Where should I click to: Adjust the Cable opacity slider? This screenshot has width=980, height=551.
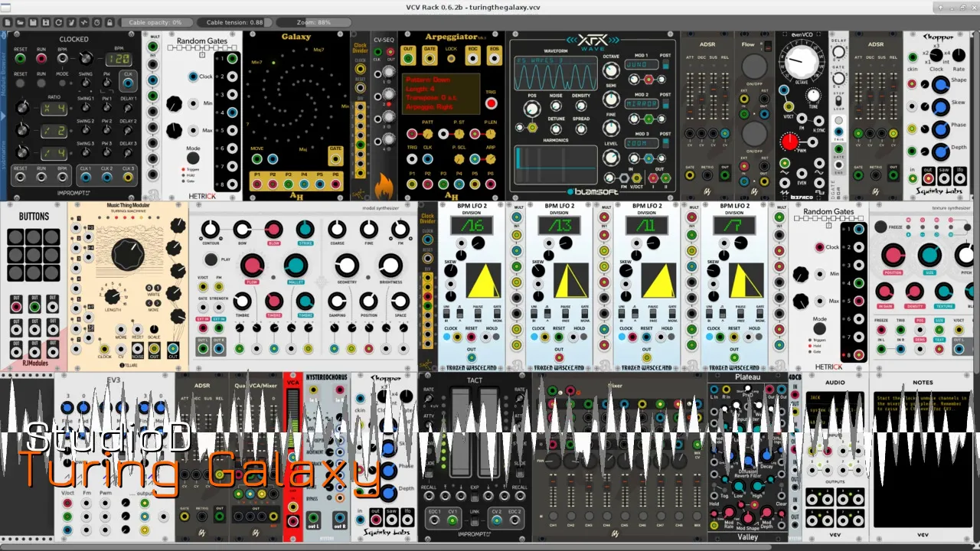coord(155,22)
